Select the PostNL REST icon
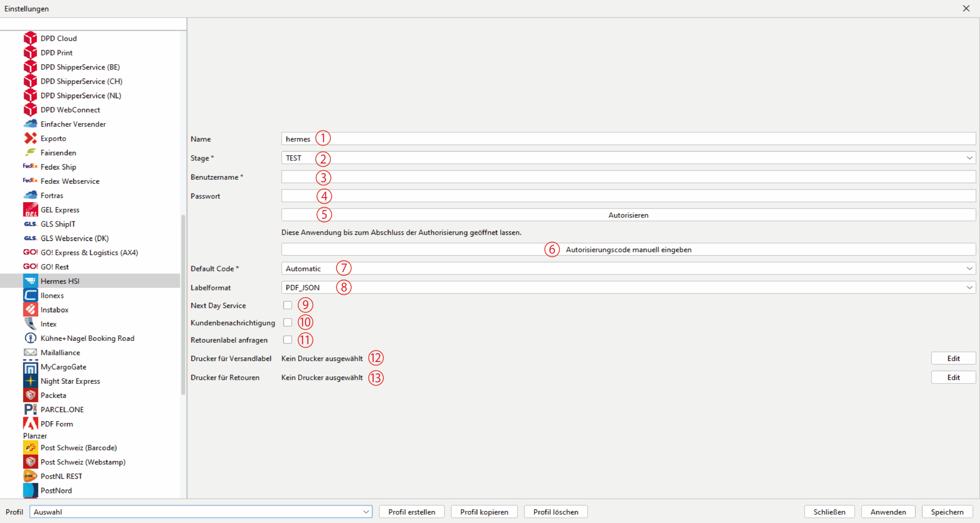Screen dimensions: 980x523 pos(30,476)
